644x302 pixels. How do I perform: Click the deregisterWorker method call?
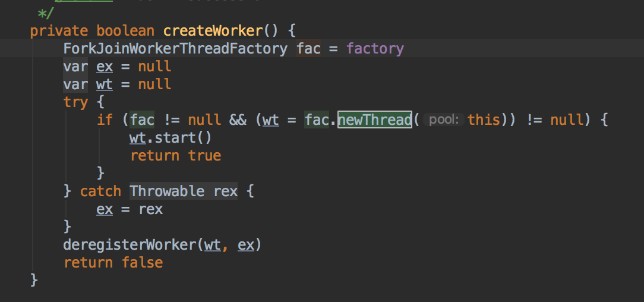point(131,244)
